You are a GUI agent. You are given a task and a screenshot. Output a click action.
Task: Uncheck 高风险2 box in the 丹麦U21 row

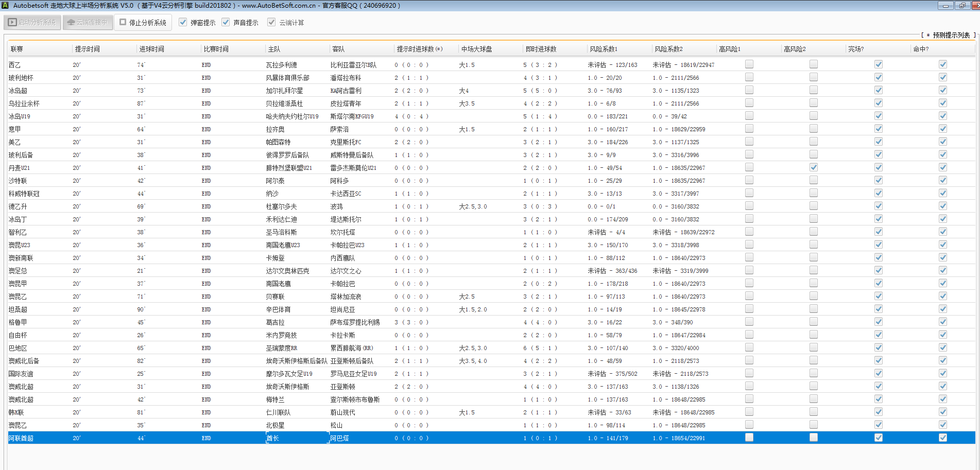pyautogui.click(x=814, y=167)
